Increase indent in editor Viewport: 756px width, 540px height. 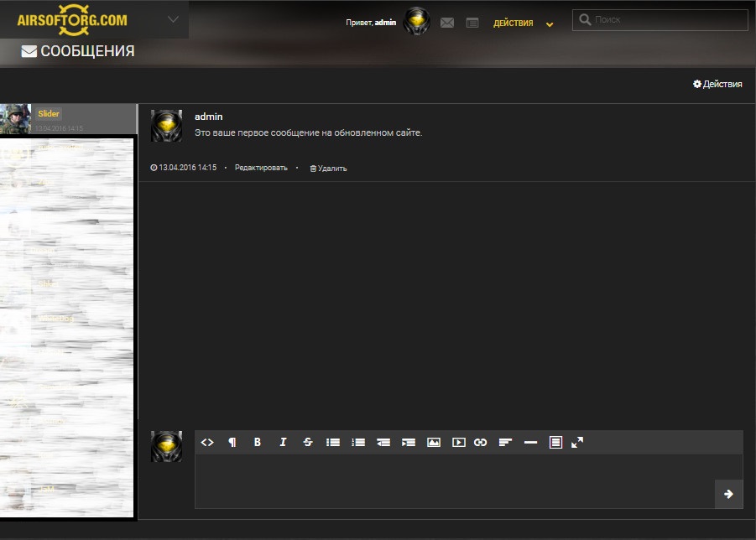409,442
